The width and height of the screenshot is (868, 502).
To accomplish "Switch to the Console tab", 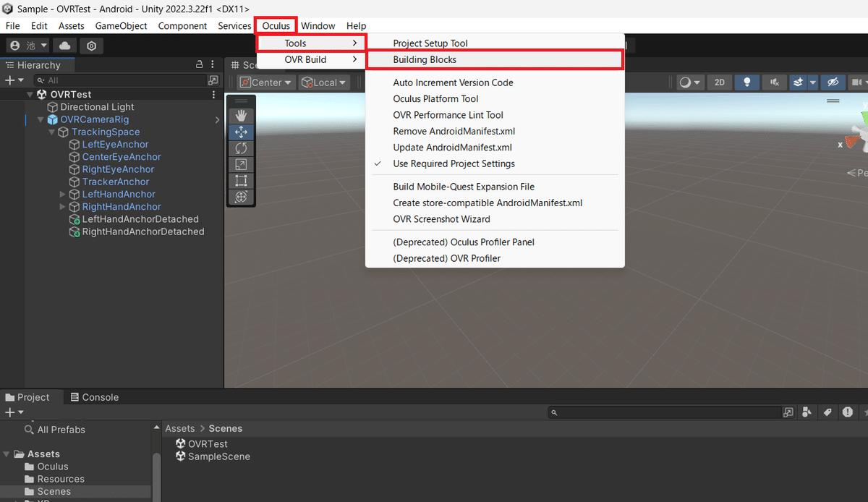I will tap(94, 397).
